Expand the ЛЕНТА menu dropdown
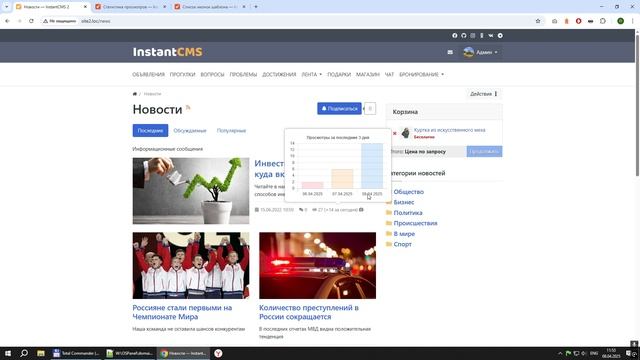 [x=312, y=74]
